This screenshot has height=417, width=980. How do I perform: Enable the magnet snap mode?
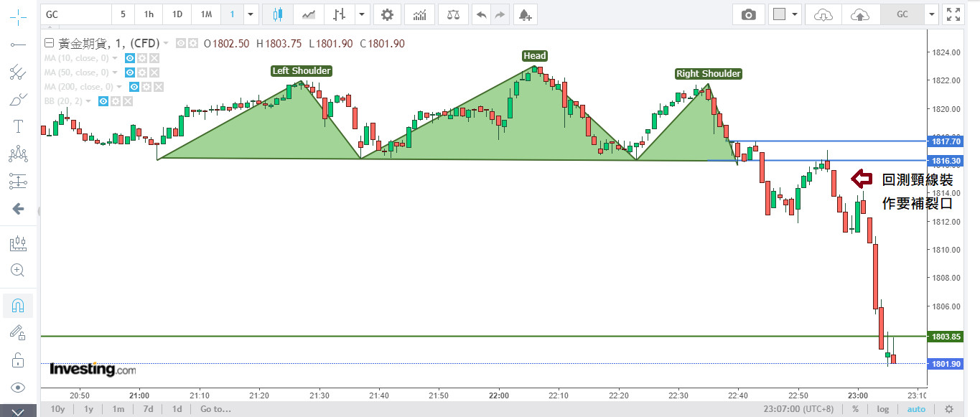pyautogui.click(x=18, y=306)
